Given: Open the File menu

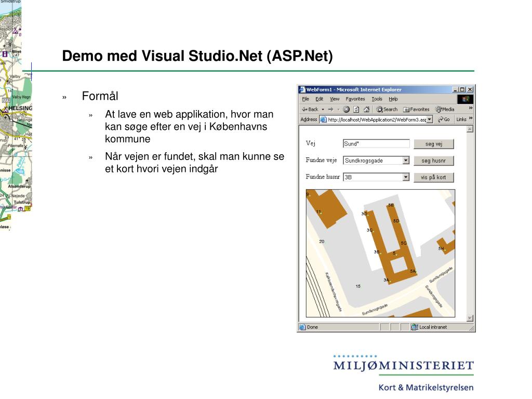Looking at the screenshot, I should click(x=305, y=99).
